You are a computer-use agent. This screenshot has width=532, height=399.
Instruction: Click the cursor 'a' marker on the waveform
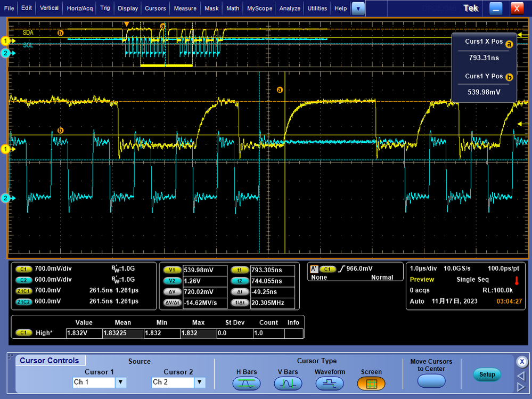click(x=280, y=90)
